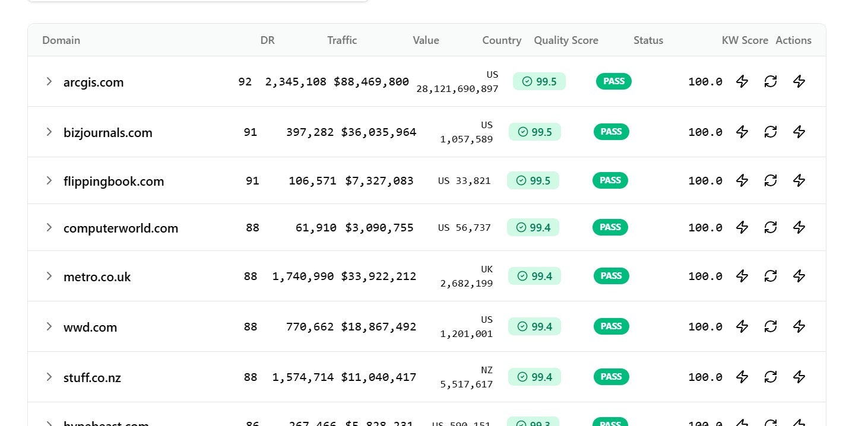The width and height of the screenshot is (868, 426).
Task: Click the PASS badge for stuff.co.nz
Action: 612,377
